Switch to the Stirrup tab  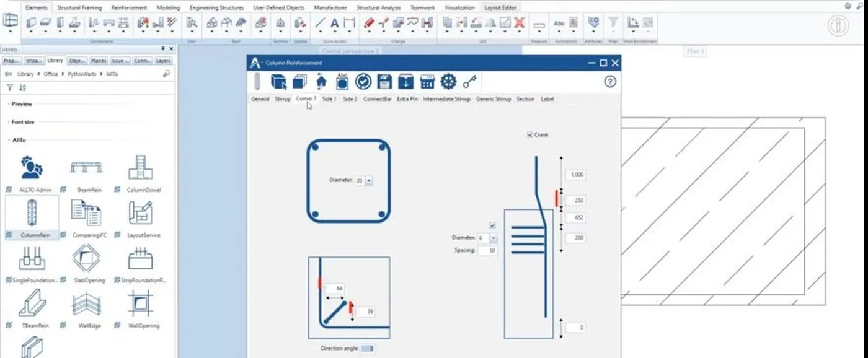tap(282, 99)
